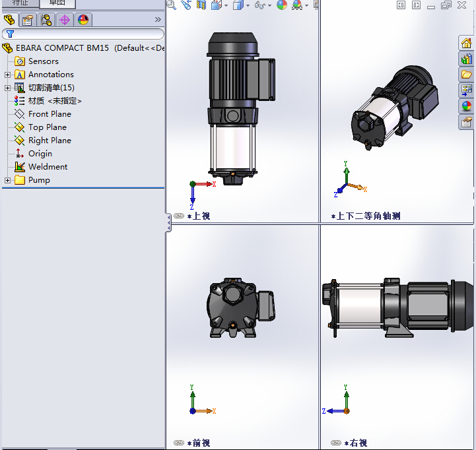
Task: Open display style dropdown arrow
Action: pyautogui.click(x=248, y=5)
